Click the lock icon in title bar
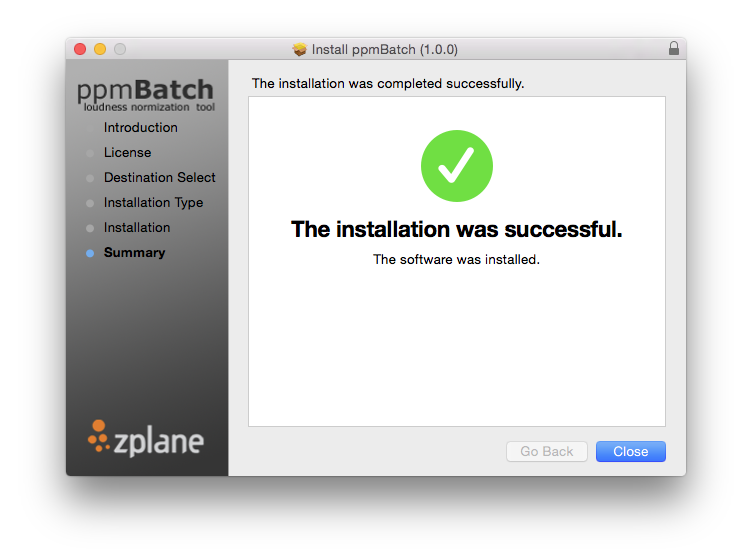Image resolution: width=748 pixels, height=556 pixels. tap(673, 49)
